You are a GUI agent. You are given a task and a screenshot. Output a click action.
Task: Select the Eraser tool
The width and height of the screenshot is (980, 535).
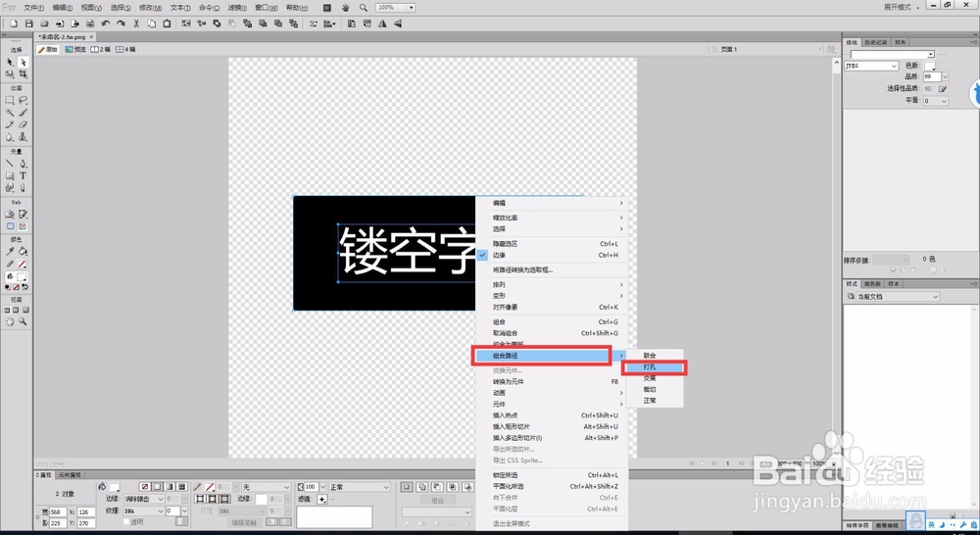click(x=24, y=125)
